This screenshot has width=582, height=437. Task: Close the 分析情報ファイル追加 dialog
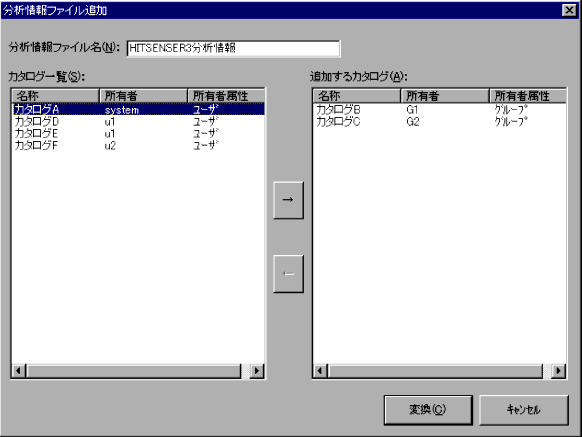(x=569, y=10)
